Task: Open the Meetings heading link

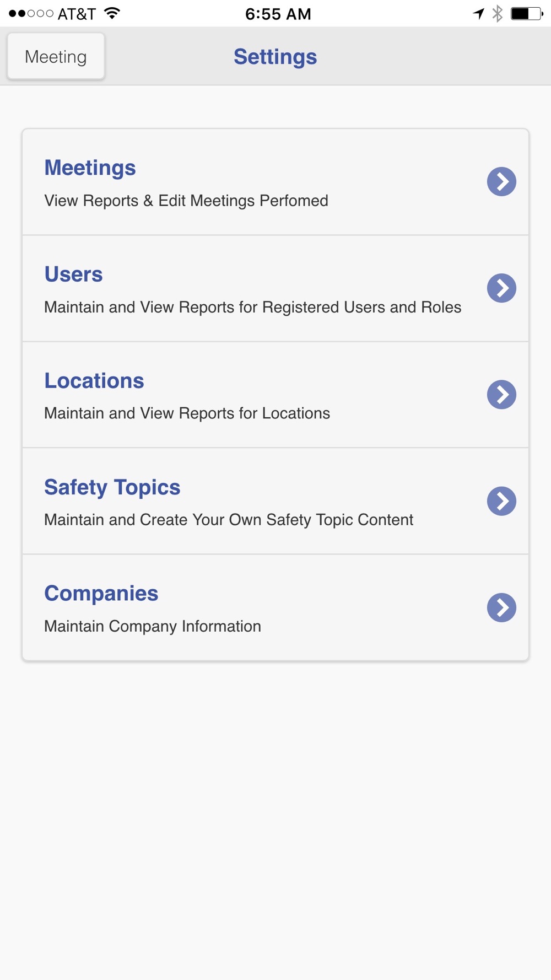Action: 90,168
